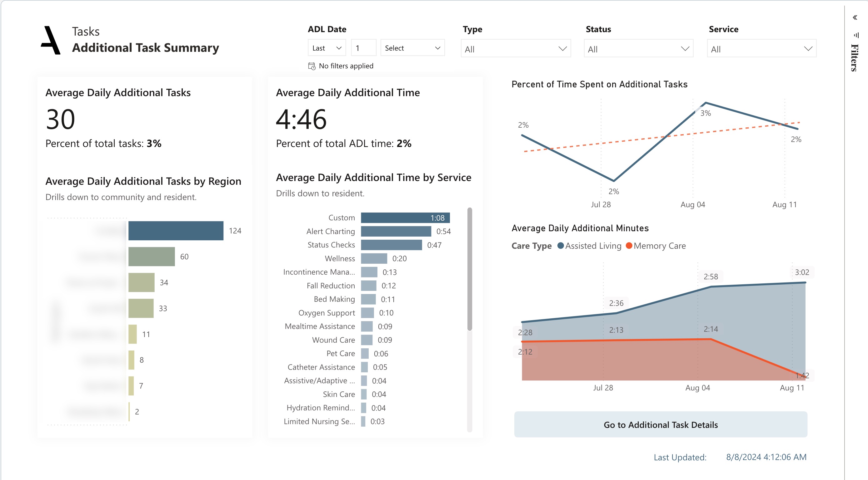
Task: Click the calendar icon beside No filters applied
Action: (x=312, y=66)
